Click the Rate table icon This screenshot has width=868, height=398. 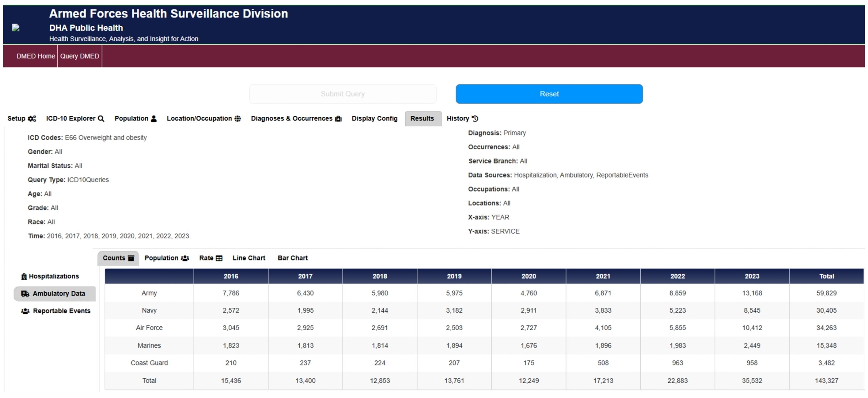tap(219, 258)
